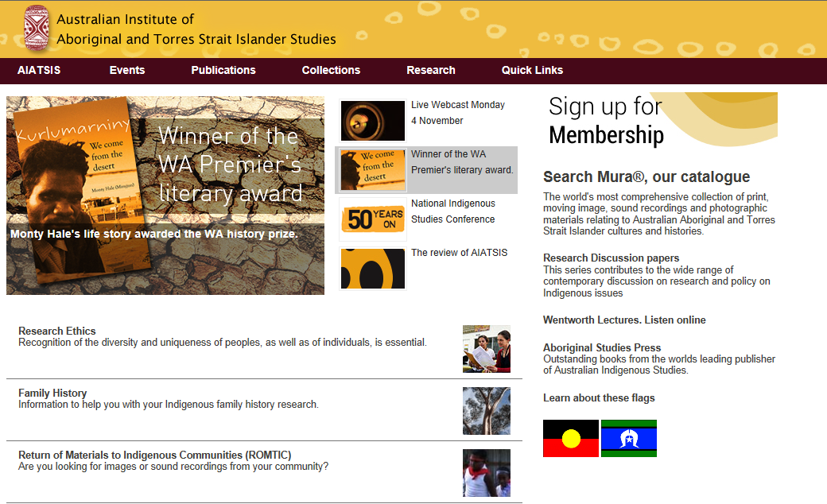The image size is (827, 504).
Task: Click the Research Ethics photo thumbnail
Action: 487,349
